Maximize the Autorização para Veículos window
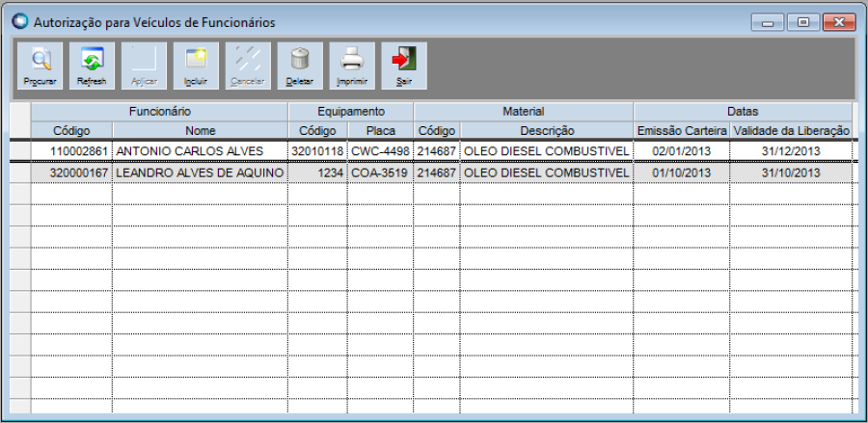 [802, 23]
